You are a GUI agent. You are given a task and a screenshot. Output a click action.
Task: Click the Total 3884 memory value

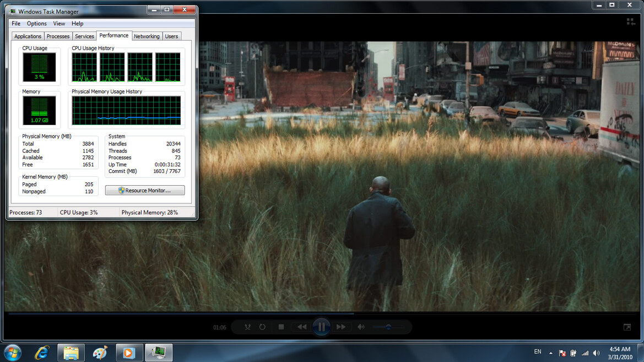point(88,144)
